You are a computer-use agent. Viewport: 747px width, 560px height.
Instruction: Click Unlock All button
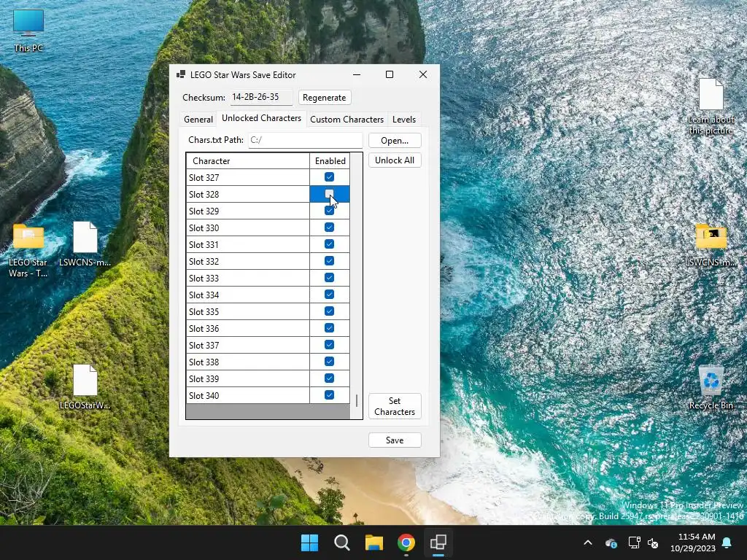point(395,160)
